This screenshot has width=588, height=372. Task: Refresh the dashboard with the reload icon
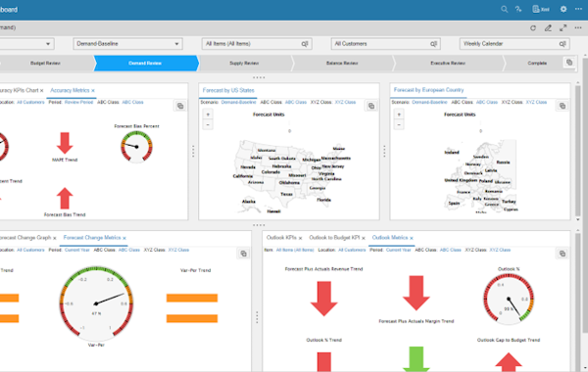click(x=533, y=28)
